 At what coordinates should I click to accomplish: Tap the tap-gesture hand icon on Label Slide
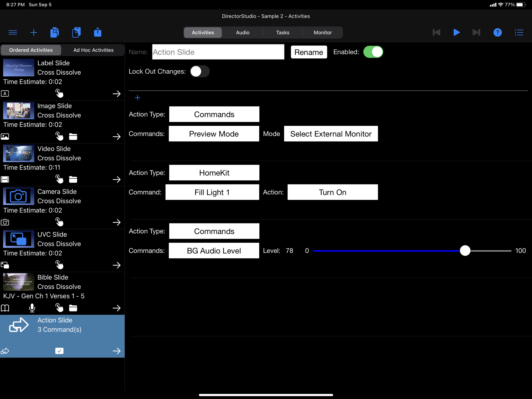[x=59, y=93]
